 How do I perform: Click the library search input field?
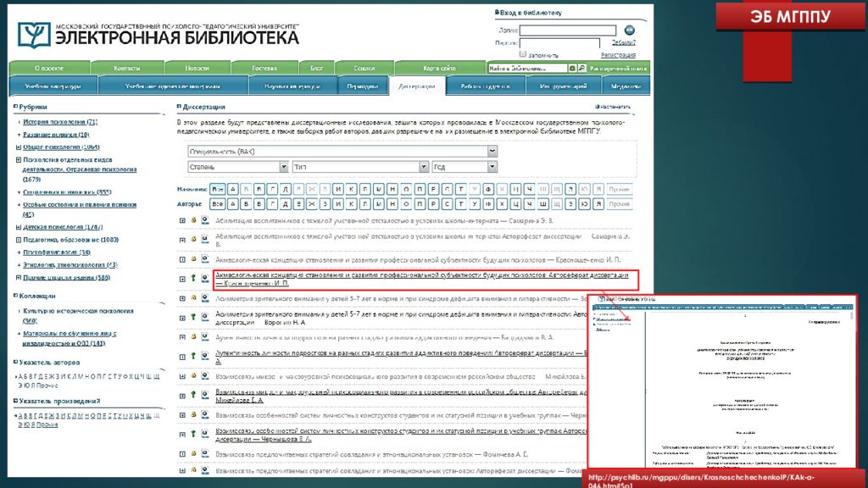tap(527, 68)
